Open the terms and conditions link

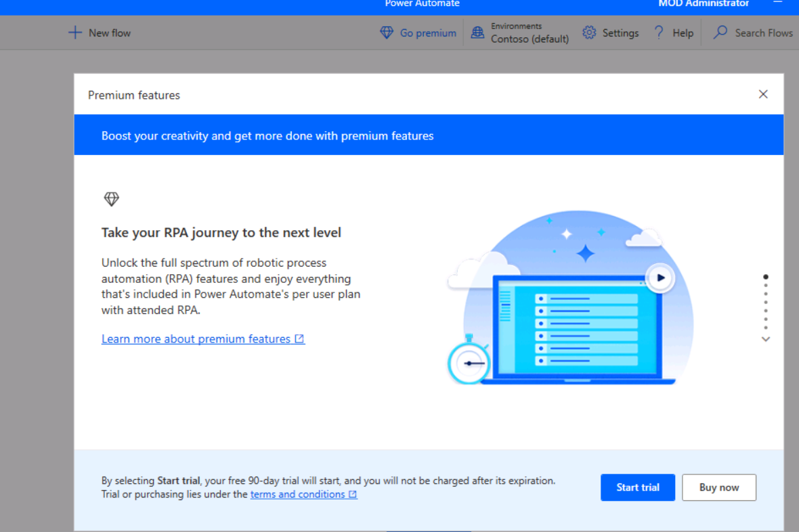[299, 494]
